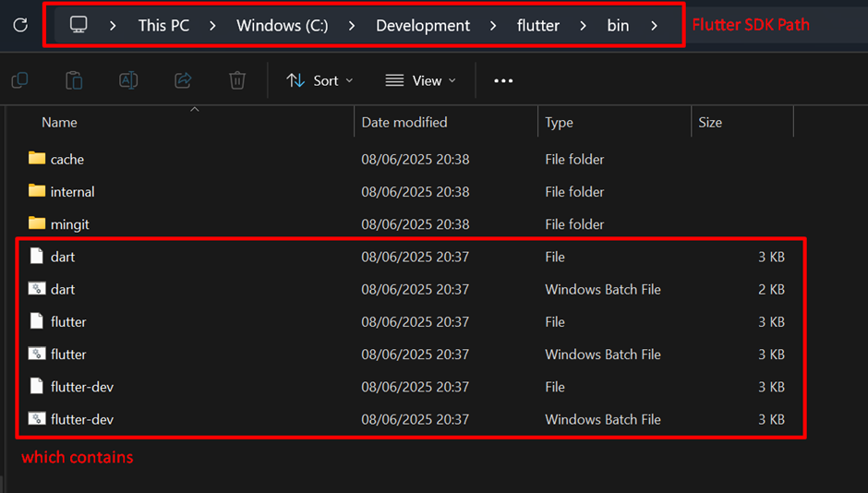This screenshot has height=493, width=868.
Task: Open Development breadcrumb folder
Action: tap(423, 26)
